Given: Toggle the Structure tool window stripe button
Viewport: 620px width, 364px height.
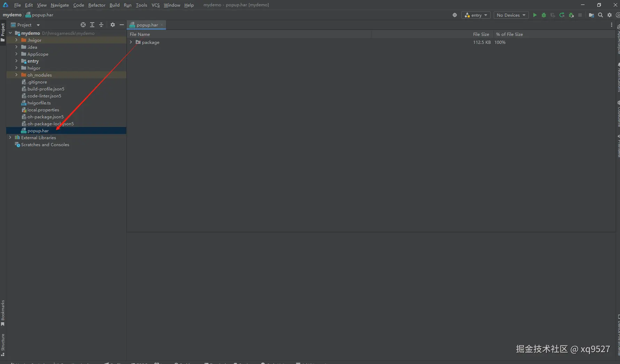Looking at the screenshot, I should [x=3, y=345].
